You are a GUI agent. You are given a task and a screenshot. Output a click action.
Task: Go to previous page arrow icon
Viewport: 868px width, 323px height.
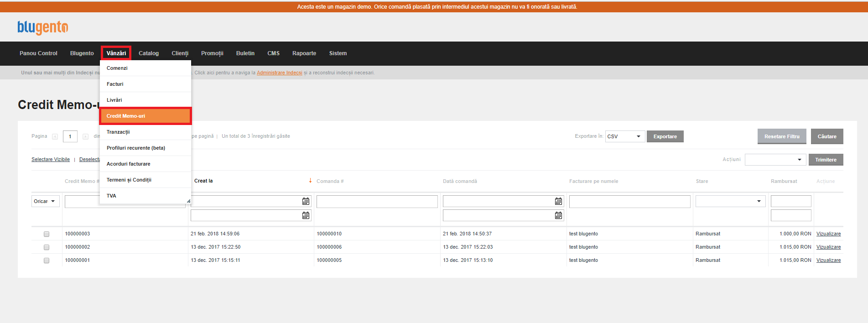coord(55,136)
